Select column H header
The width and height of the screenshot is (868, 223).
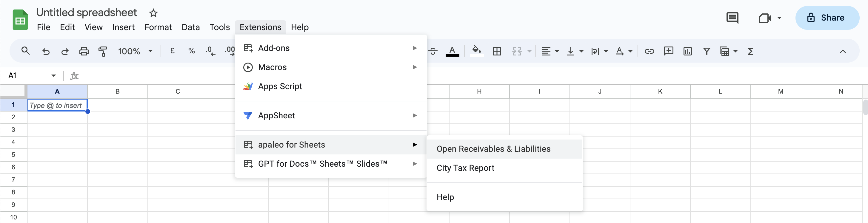[x=479, y=91]
